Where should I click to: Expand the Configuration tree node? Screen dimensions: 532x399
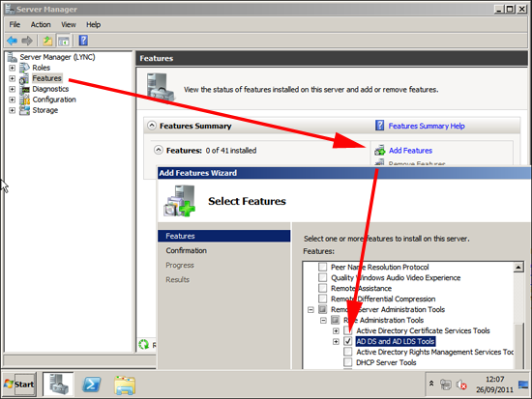pos(13,100)
